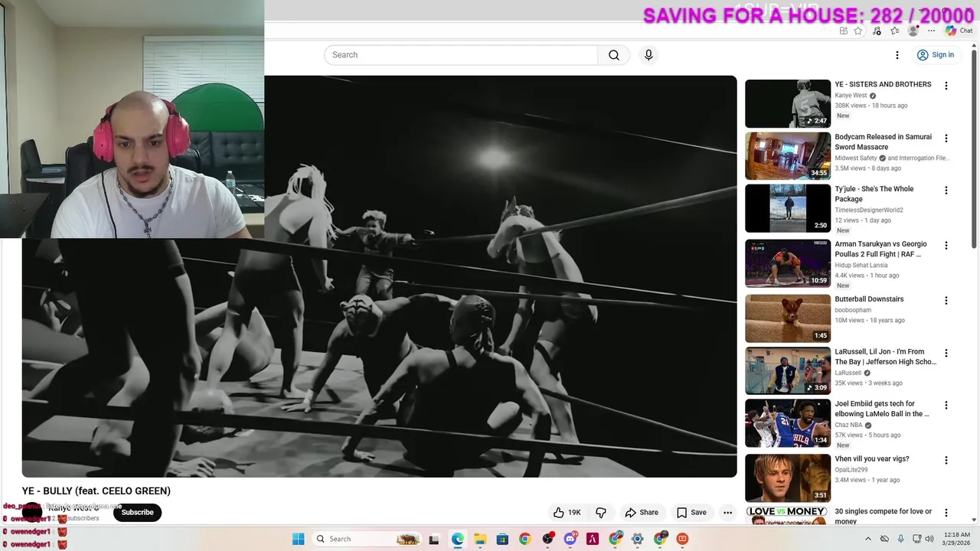Open Settings gear on taskbar
This screenshot has height=551, width=980.
point(638,539)
